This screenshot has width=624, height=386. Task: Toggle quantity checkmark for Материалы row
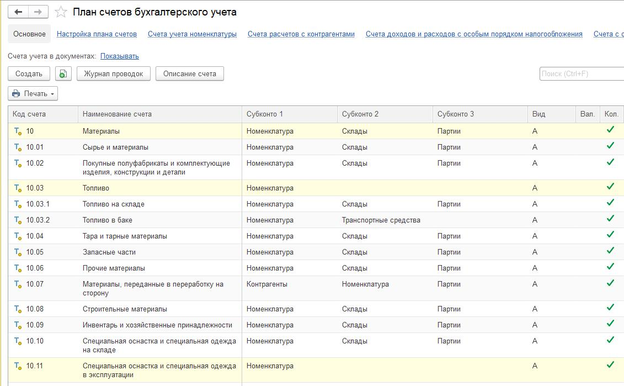point(610,130)
